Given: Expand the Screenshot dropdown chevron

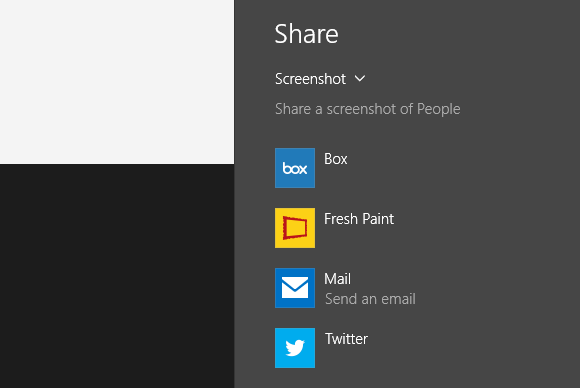Looking at the screenshot, I should tap(360, 79).
